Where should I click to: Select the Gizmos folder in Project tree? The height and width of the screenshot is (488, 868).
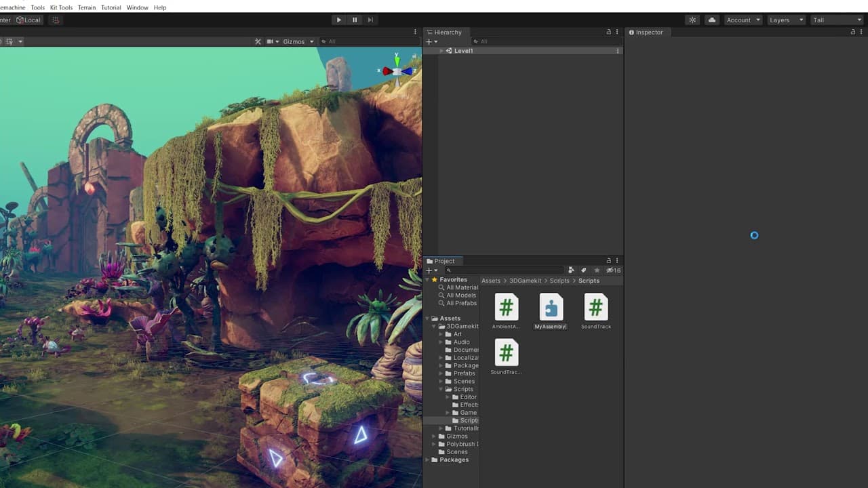pos(452,436)
